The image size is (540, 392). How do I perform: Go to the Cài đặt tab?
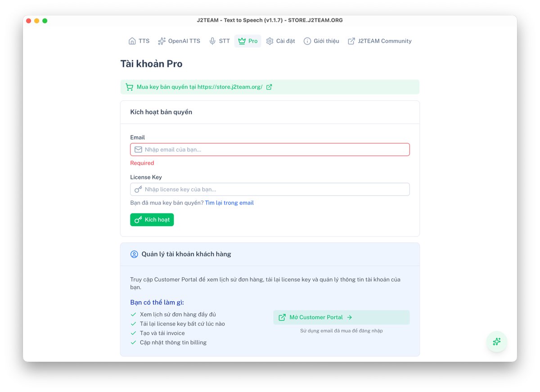[285, 41]
